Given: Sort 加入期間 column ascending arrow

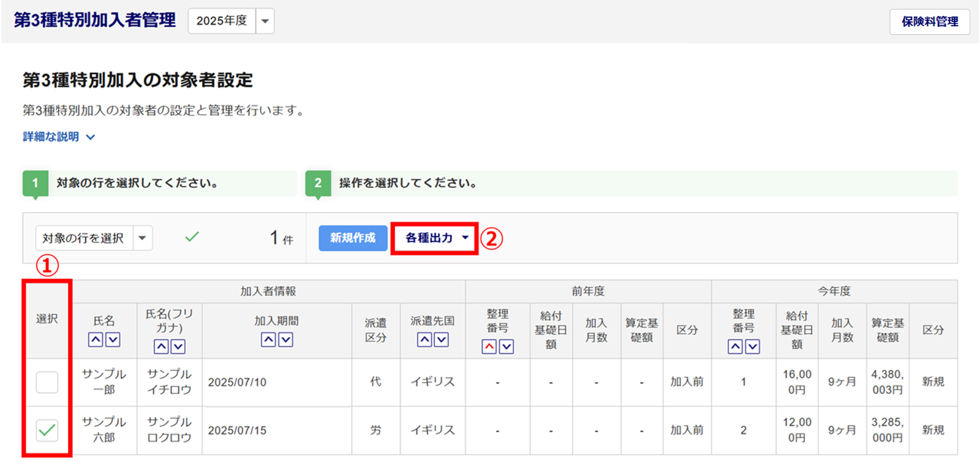Looking at the screenshot, I should point(268,339).
